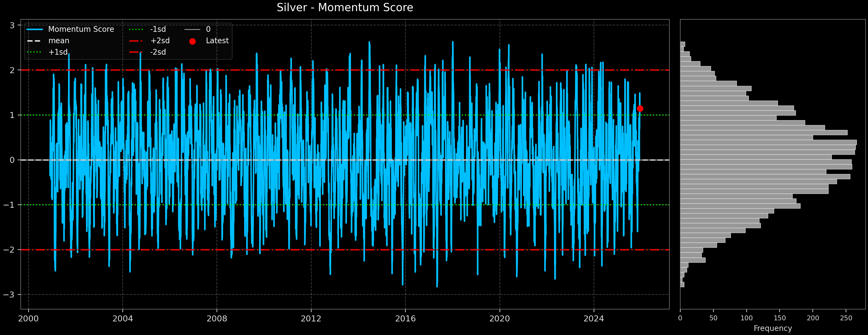Click the mean legend entry

[x=59, y=41]
